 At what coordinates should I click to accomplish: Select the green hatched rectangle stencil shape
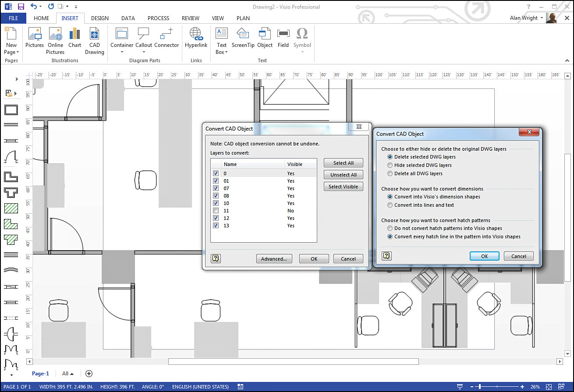click(x=11, y=208)
